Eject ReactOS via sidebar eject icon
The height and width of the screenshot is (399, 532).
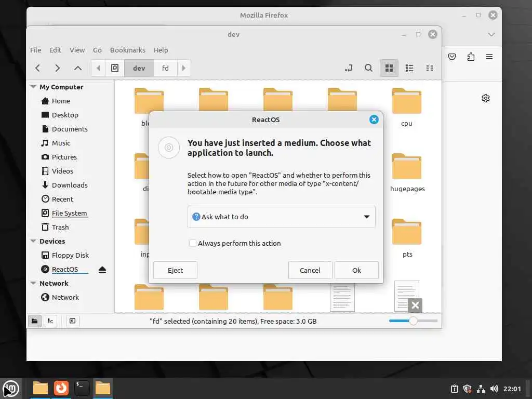coord(102,270)
